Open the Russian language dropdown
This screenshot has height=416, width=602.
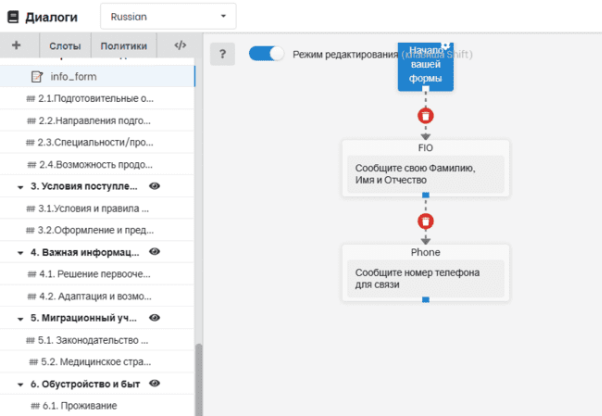[x=168, y=17]
